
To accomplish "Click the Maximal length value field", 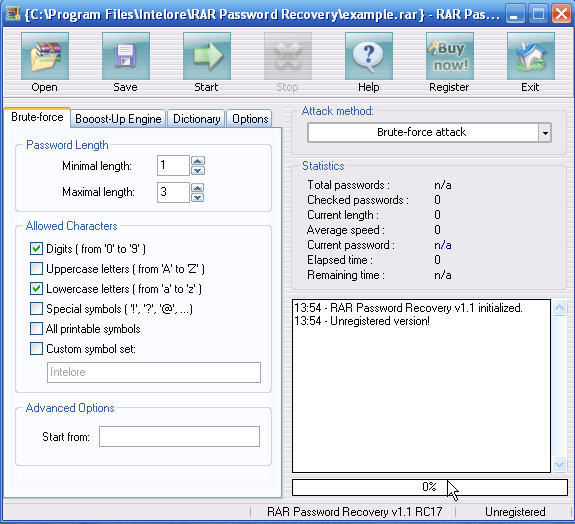I will click(x=173, y=192).
